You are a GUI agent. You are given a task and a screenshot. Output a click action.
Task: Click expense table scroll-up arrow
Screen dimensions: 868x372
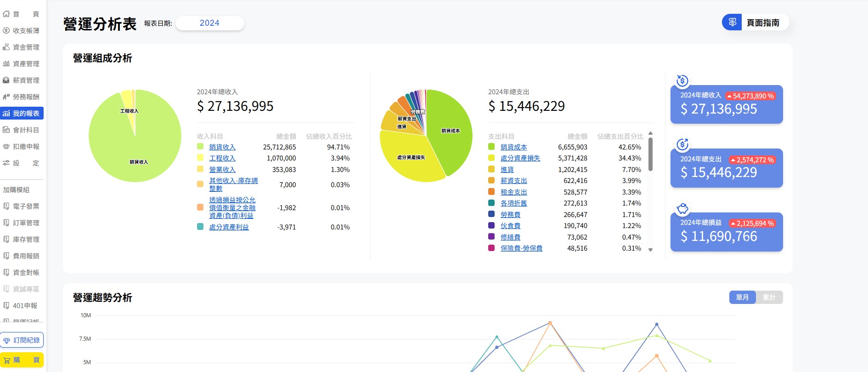point(650,133)
